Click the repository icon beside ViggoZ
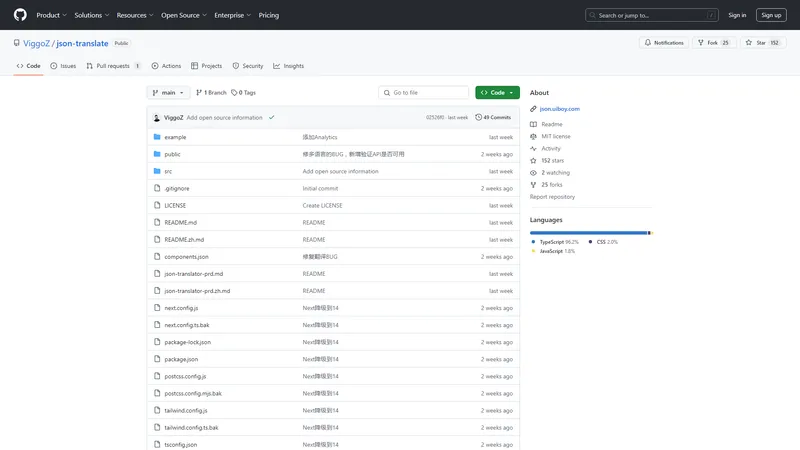Viewport: 800px width, 450px height. click(x=17, y=43)
